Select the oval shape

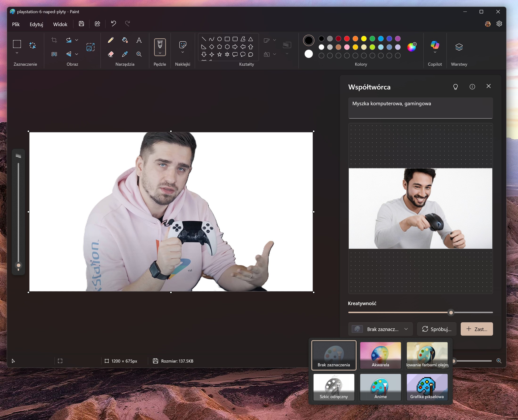[x=219, y=39]
